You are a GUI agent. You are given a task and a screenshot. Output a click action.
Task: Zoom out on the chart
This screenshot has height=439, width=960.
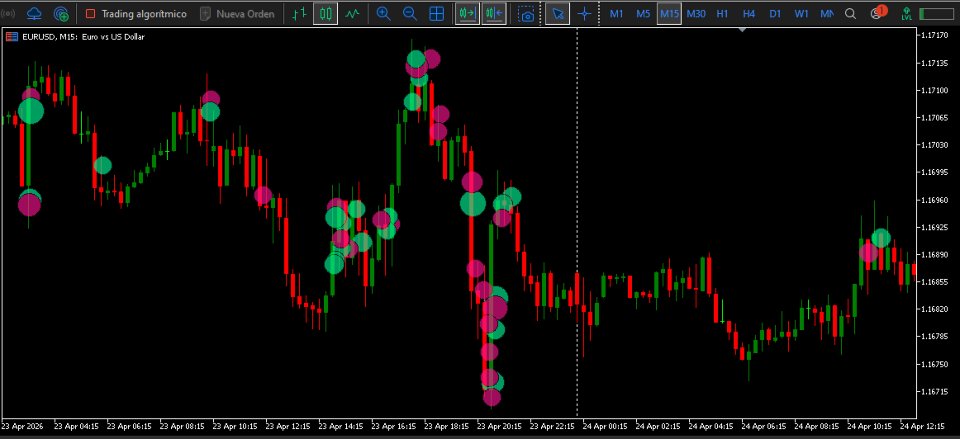click(x=410, y=13)
